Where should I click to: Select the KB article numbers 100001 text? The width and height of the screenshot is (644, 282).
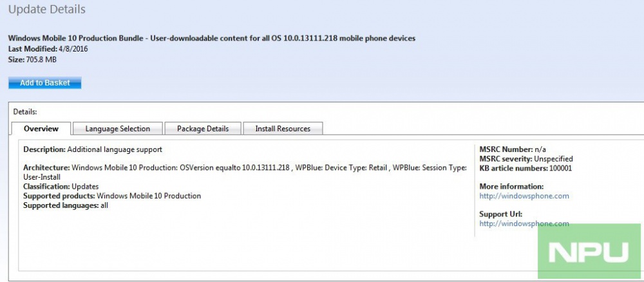(526, 168)
